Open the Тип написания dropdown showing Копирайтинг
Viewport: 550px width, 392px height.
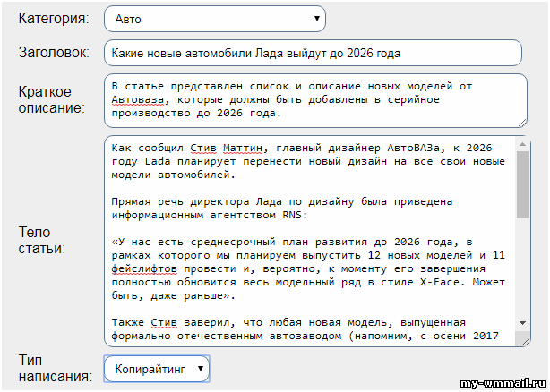pyautogui.click(x=157, y=369)
